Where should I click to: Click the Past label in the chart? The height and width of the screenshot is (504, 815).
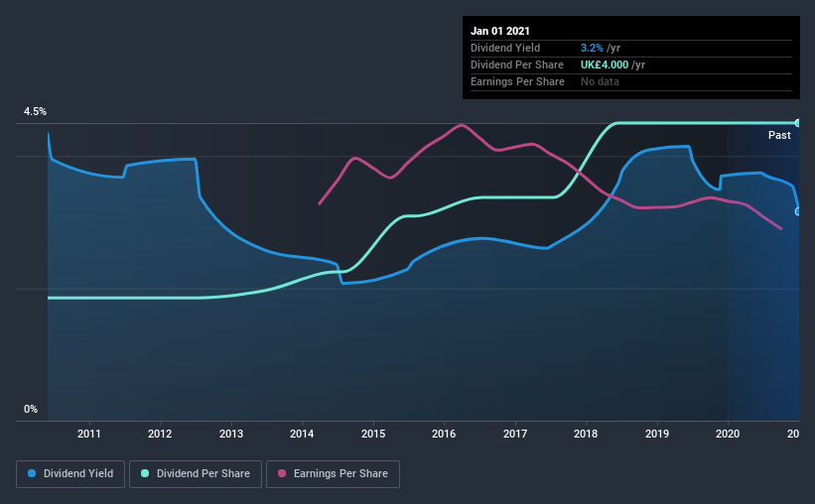(779, 135)
